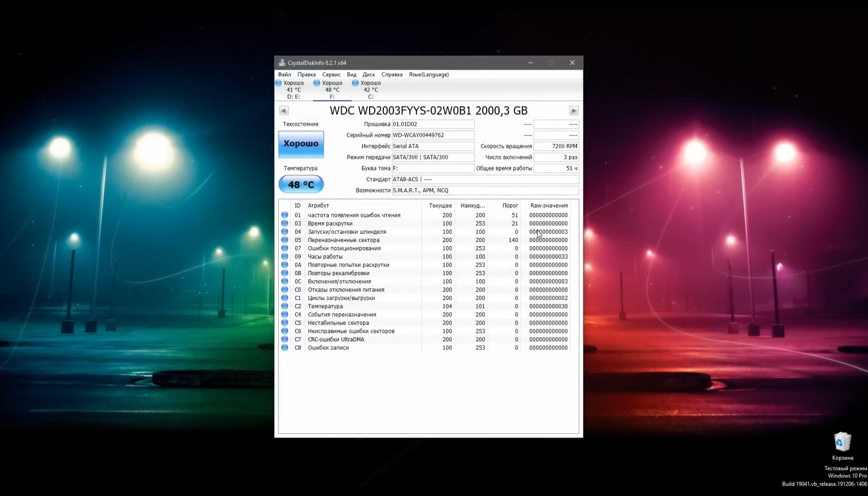Click status orb for attribute 0B row

285,273
